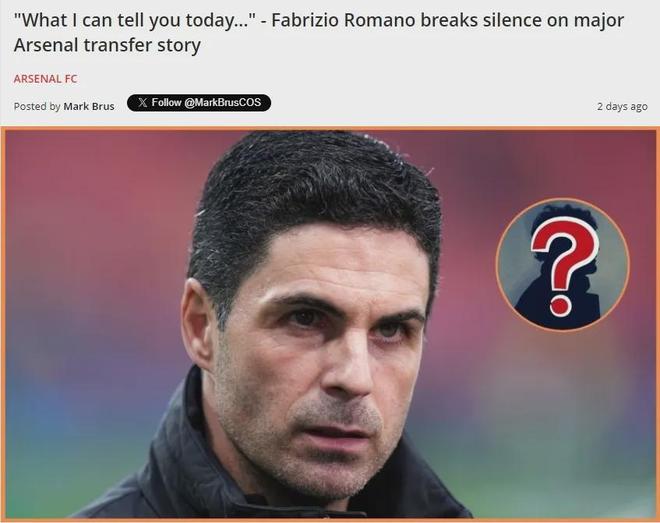The image size is (660, 523).
Task: Click the "breaks silence on major" headline words
Action: (522, 20)
